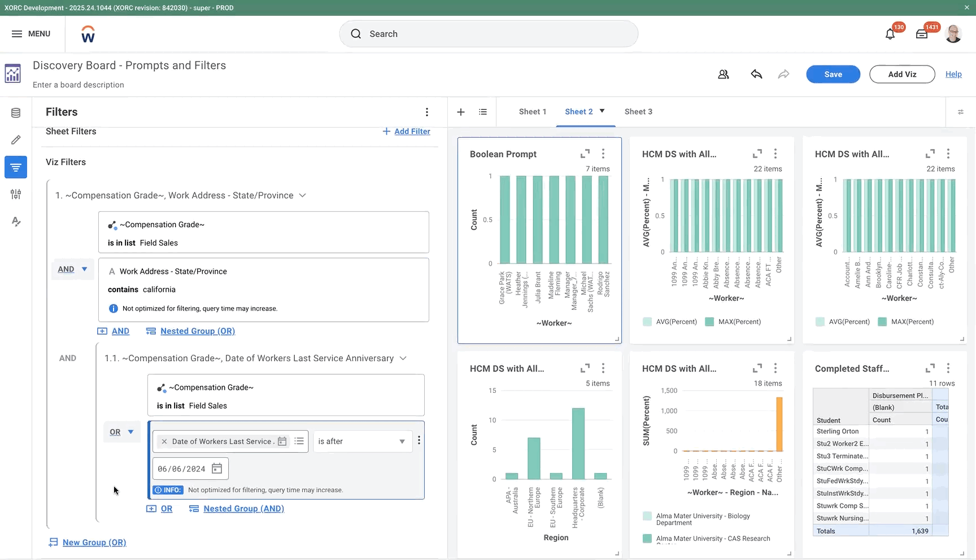Image resolution: width=976 pixels, height=560 pixels.
Task: Open the notifications bell icon
Action: tap(890, 34)
